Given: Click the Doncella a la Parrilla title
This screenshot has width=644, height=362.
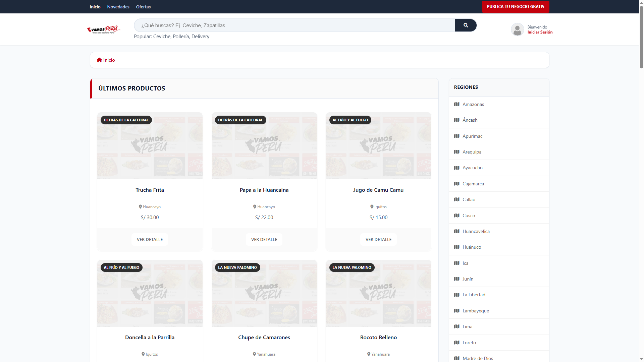Looking at the screenshot, I should pos(150,338).
